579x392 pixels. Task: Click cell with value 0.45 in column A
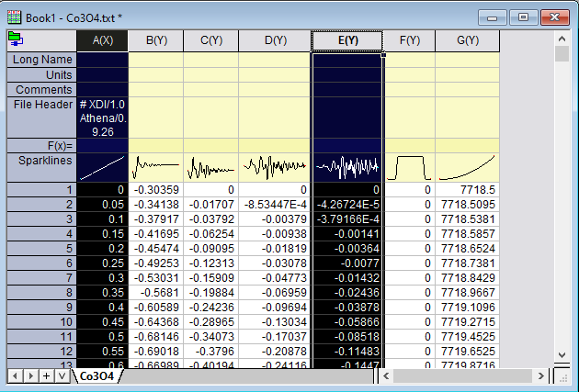(x=102, y=322)
